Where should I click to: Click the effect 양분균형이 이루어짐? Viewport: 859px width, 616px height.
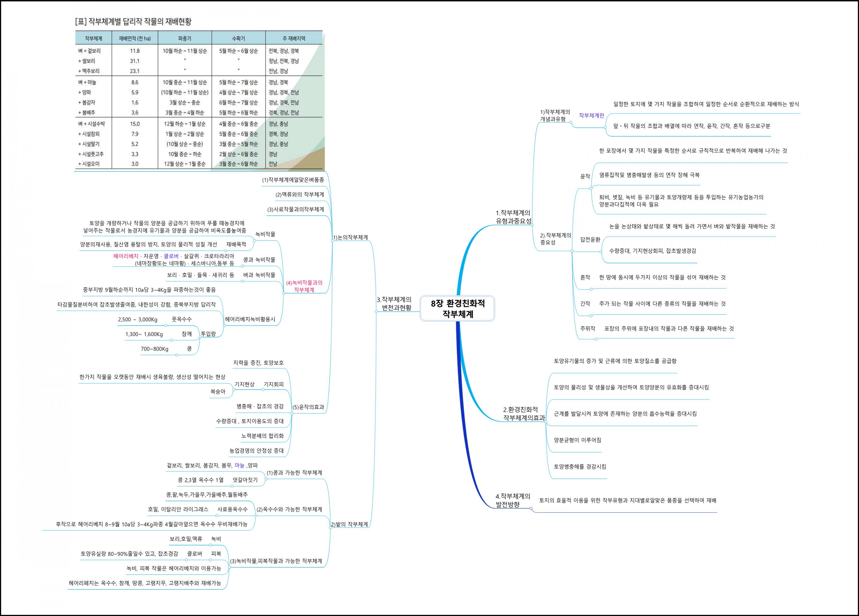(578, 440)
